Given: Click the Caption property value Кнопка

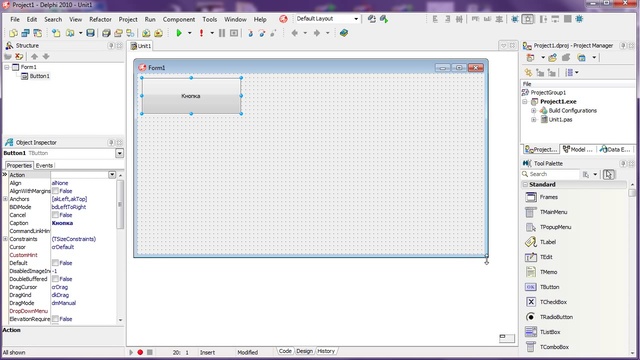Looking at the screenshot, I should [x=62, y=223].
